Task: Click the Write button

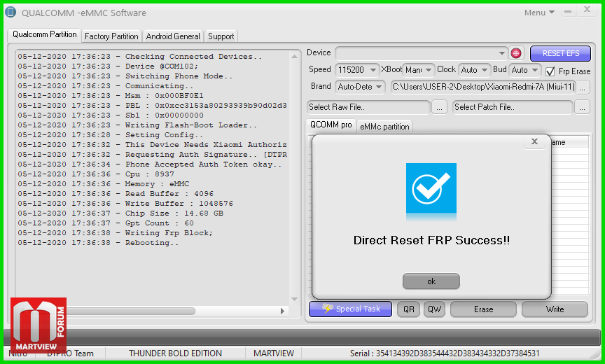Action: 555,309
